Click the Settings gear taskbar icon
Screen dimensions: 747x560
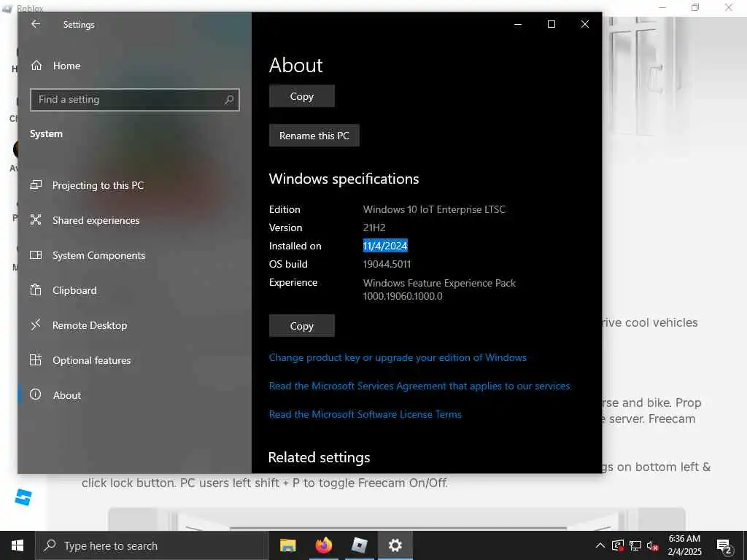pos(395,545)
